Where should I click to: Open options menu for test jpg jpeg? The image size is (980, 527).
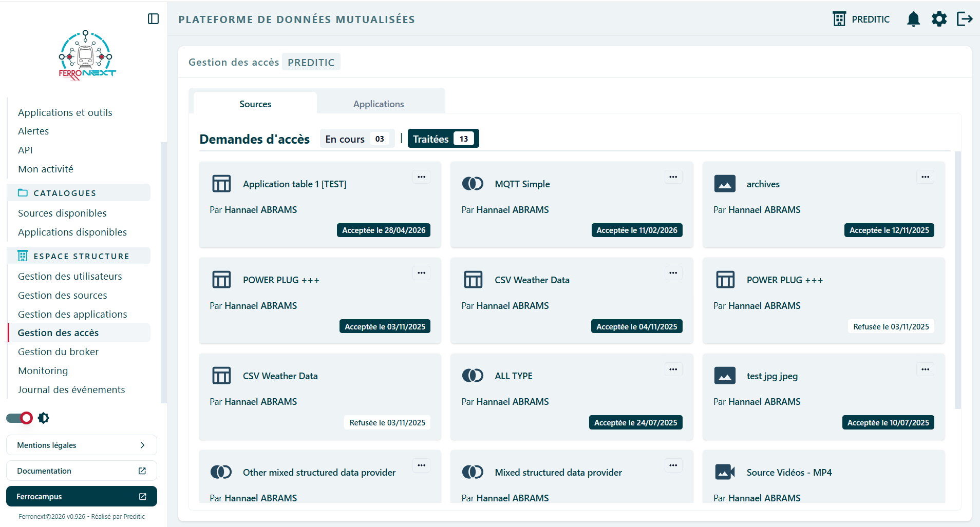pos(925,369)
